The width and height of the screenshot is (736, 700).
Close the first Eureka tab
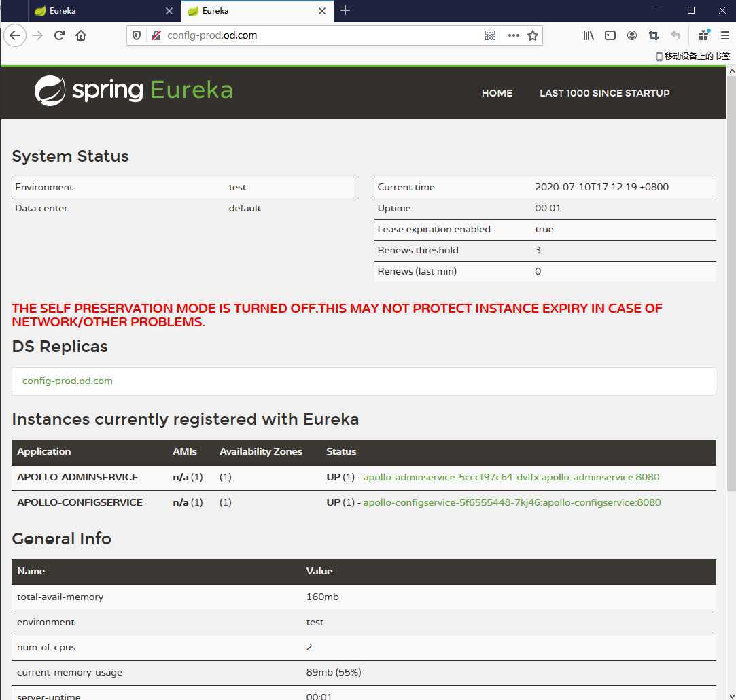coord(169,11)
